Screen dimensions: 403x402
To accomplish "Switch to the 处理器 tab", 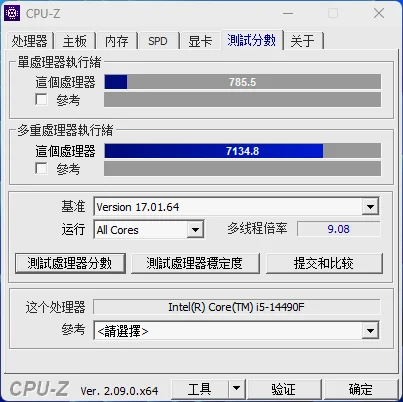I will click(x=30, y=41).
